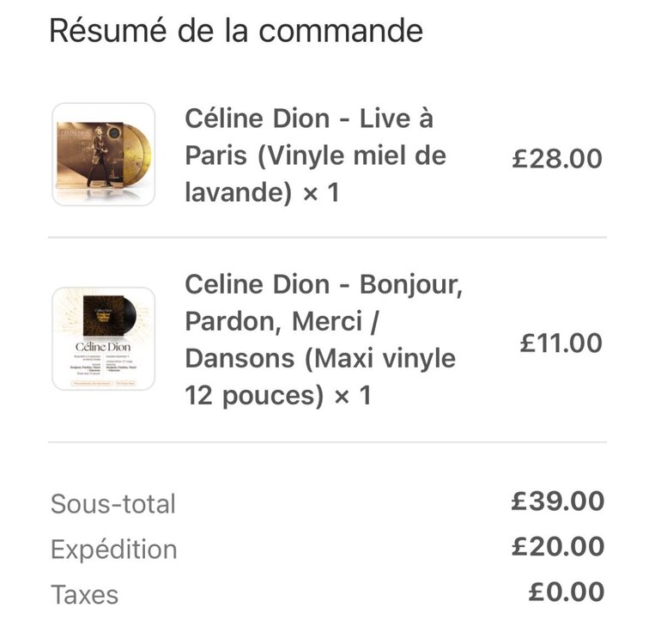Open the Bonjour, Pardon, Merci vinyl thumbnail
The image size is (655, 644).
[104, 339]
